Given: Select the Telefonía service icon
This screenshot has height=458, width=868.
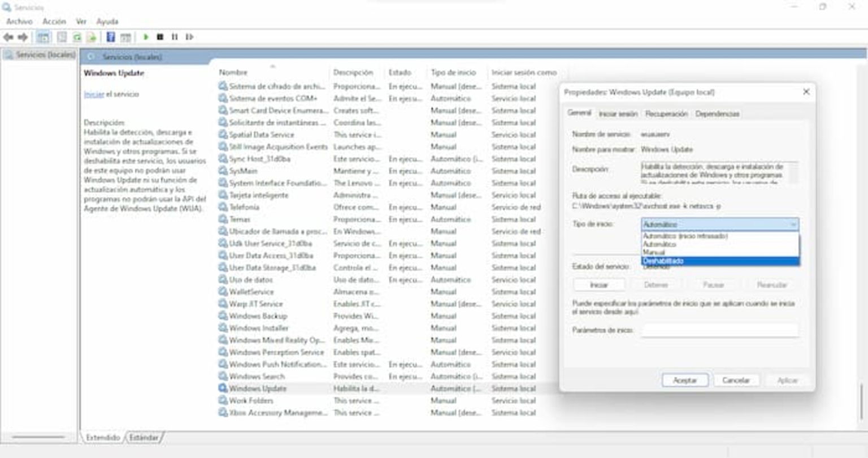Looking at the screenshot, I should point(223,207).
